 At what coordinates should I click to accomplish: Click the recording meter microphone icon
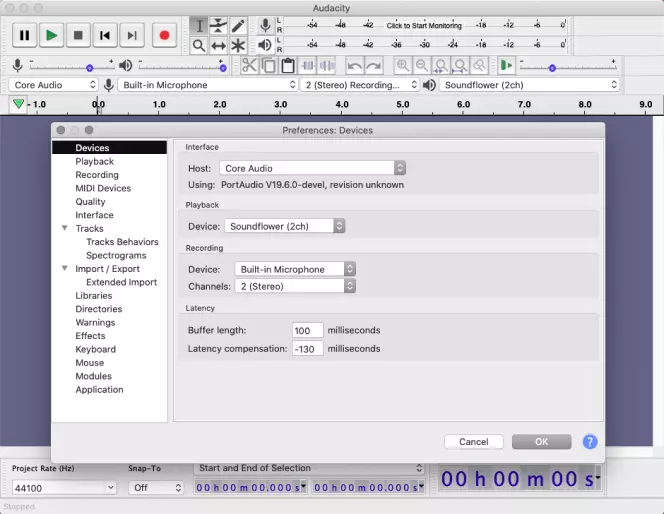266,25
